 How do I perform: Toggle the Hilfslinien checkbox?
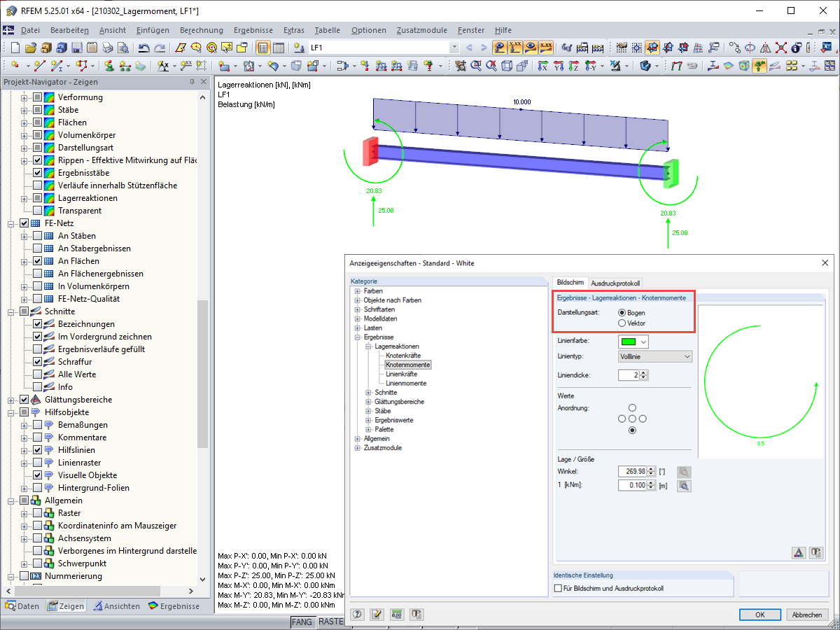(x=38, y=450)
